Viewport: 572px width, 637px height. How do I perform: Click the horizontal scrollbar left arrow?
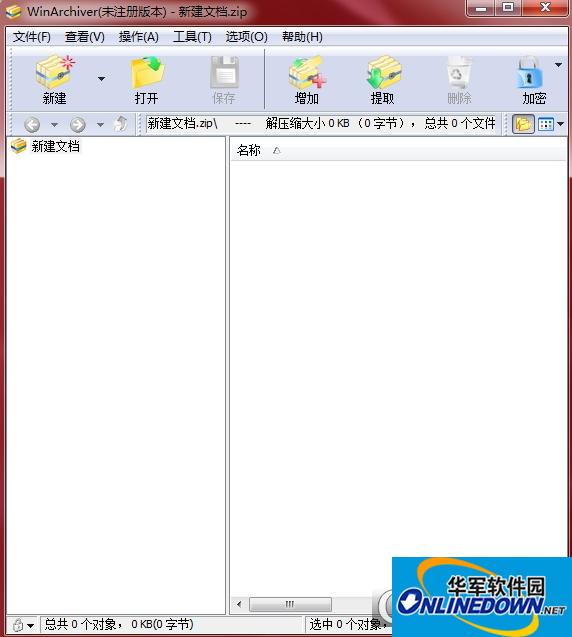point(239,604)
